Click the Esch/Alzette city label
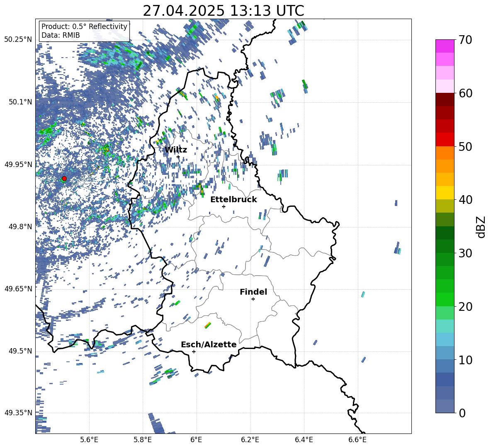The image size is (491, 448). pyautogui.click(x=209, y=344)
